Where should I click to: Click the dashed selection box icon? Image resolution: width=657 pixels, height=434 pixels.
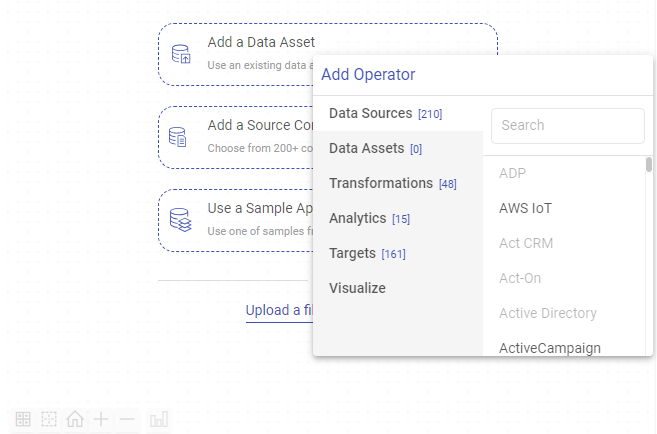coord(49,419)
